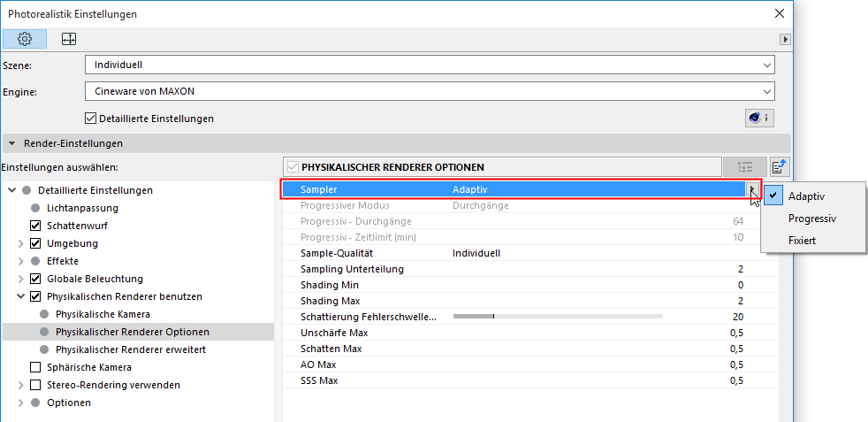Click the AO Max value 0,5

[736, 364]
